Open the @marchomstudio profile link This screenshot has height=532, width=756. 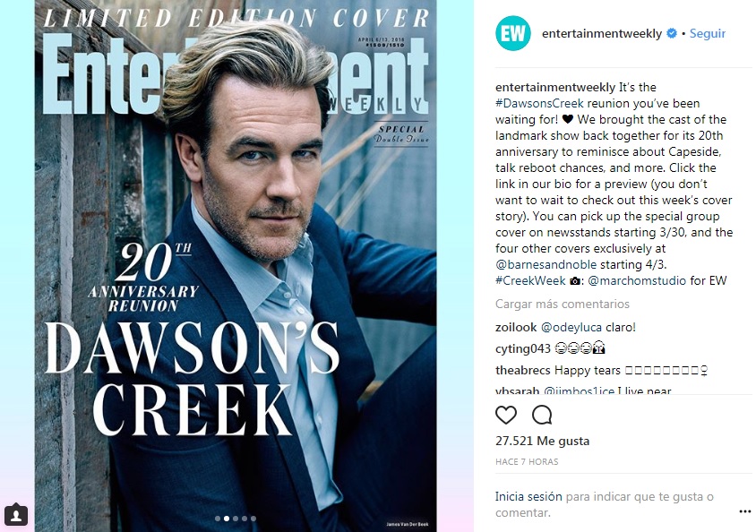tap(637, 280)
